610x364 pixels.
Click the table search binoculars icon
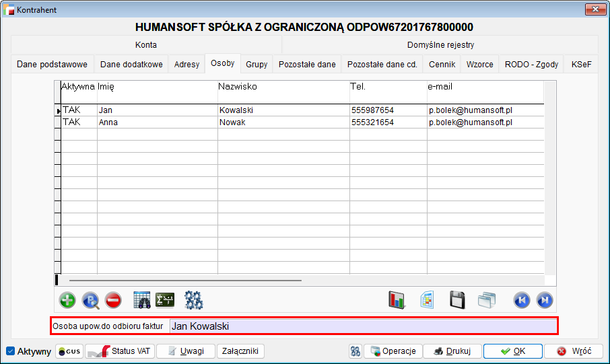[x=142, y=300]
